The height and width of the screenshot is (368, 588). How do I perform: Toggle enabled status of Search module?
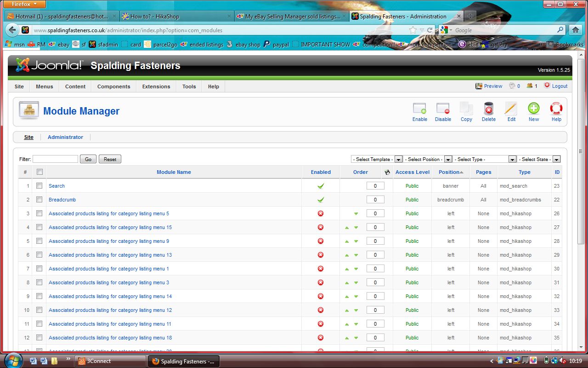pyautogui.click(x=321, y=186)
